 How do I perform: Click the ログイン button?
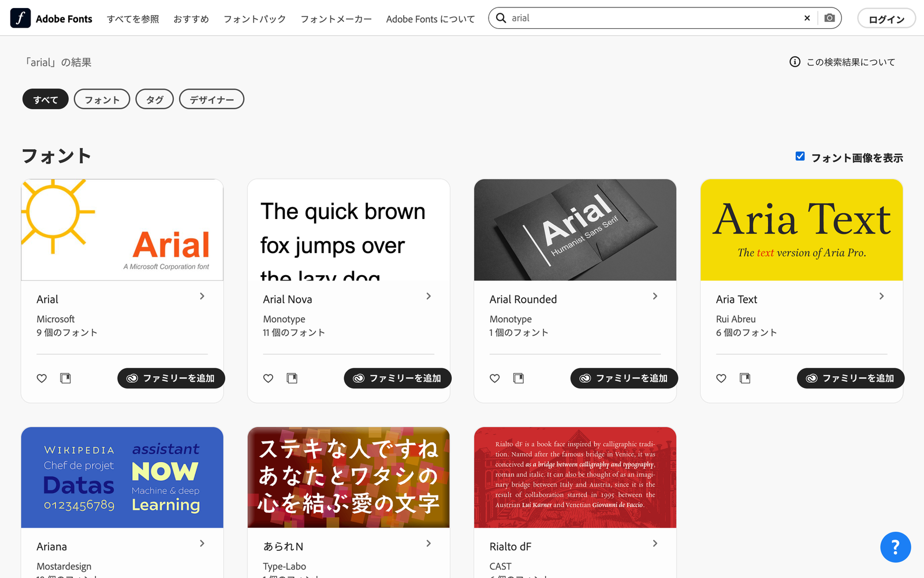(886, 18)
